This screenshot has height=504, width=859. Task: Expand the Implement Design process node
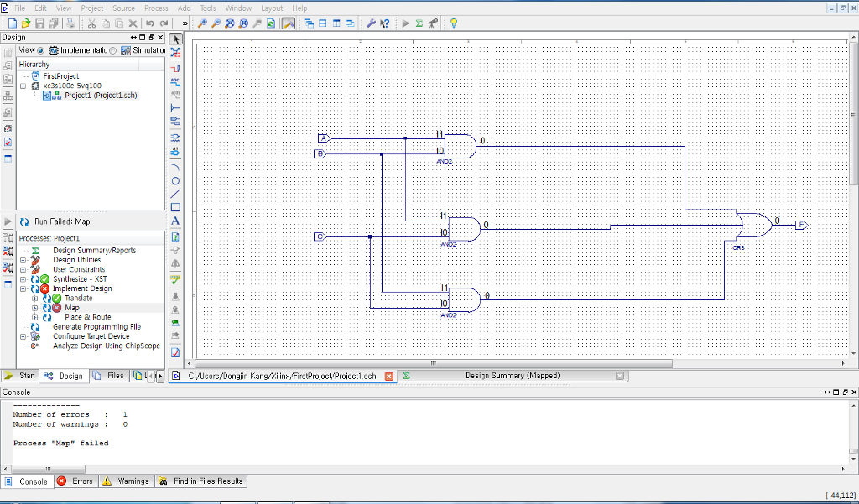(x=23, y=288)
